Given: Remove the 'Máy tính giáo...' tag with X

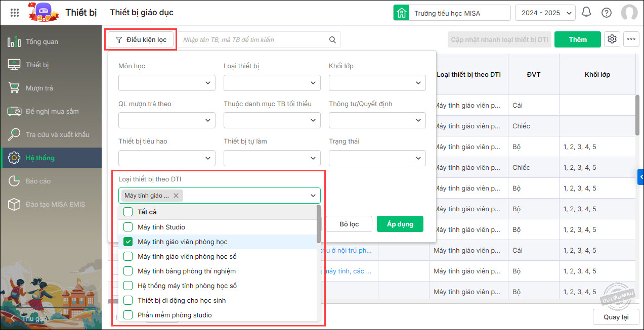Looking at the screenshot, I should (x=176, y=196).
